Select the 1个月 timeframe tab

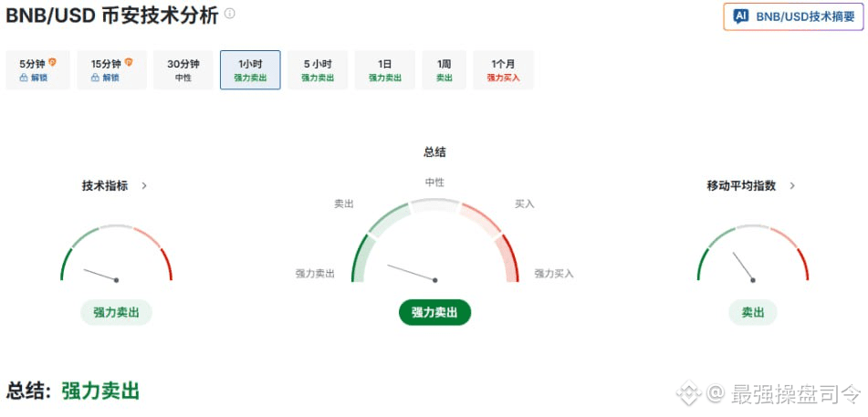coord(503,69)
